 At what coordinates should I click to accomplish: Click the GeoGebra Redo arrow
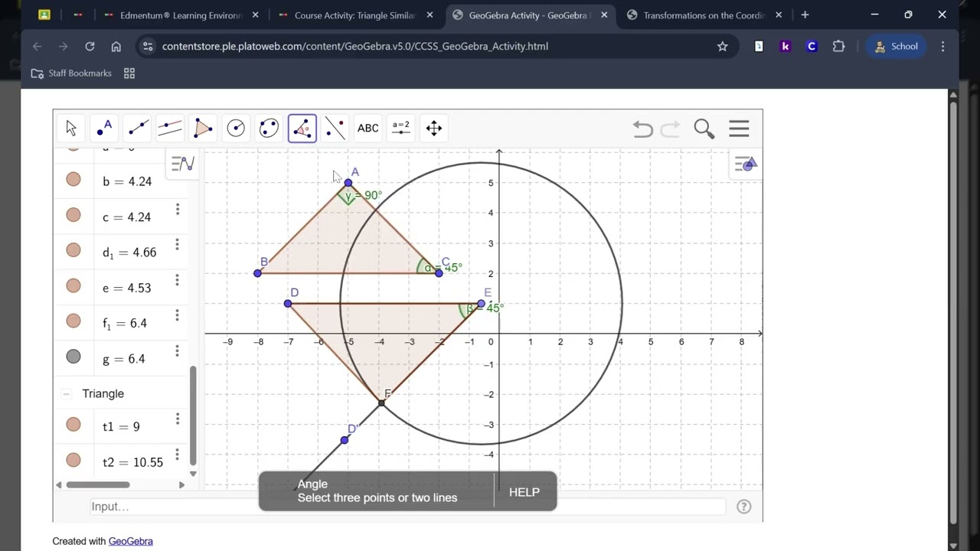(670, 129)
